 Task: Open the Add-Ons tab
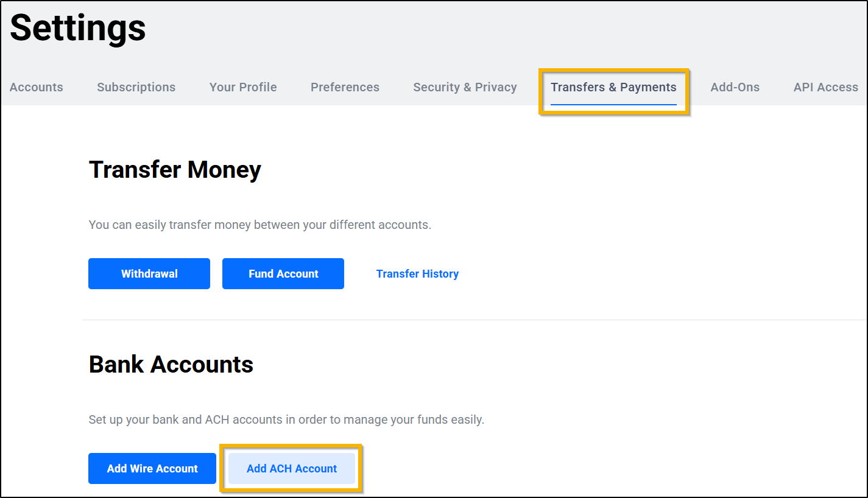click(735, 87)
